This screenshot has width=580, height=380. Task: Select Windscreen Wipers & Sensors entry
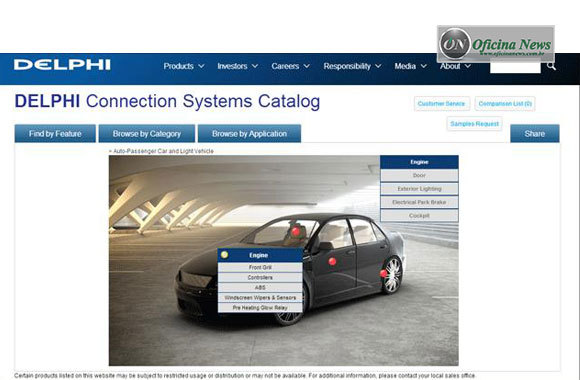[x=260, y=297]
